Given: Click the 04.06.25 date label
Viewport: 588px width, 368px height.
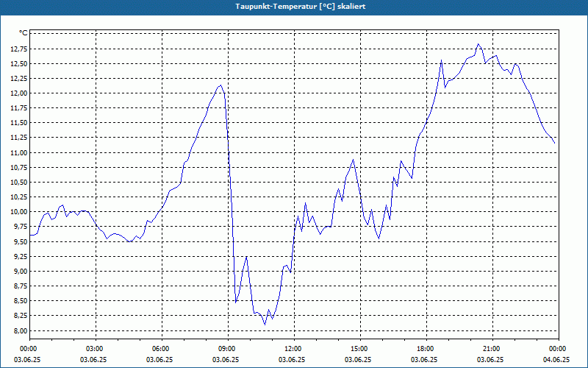Looking at the screenshot, I should (556, 359).
